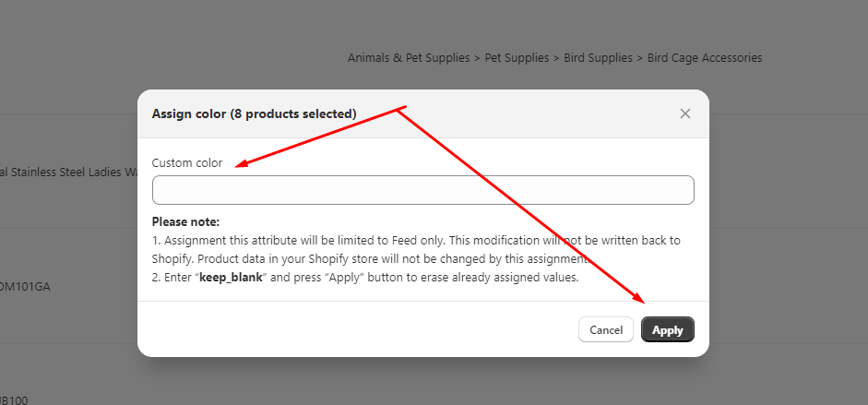868x405 pixels.
Task: Click the bold "keep_blank" keyword in note
Action: click(x=232, y=278)
